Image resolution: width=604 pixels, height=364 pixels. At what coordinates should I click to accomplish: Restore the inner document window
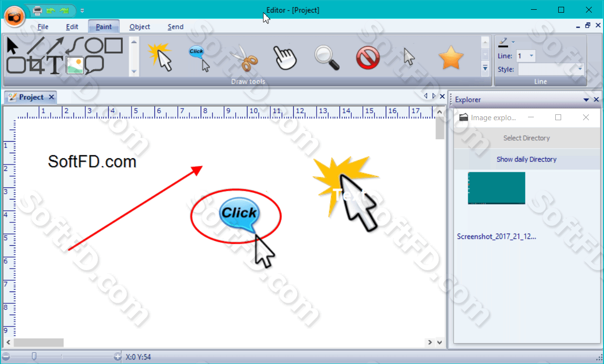tap(587, 26)
